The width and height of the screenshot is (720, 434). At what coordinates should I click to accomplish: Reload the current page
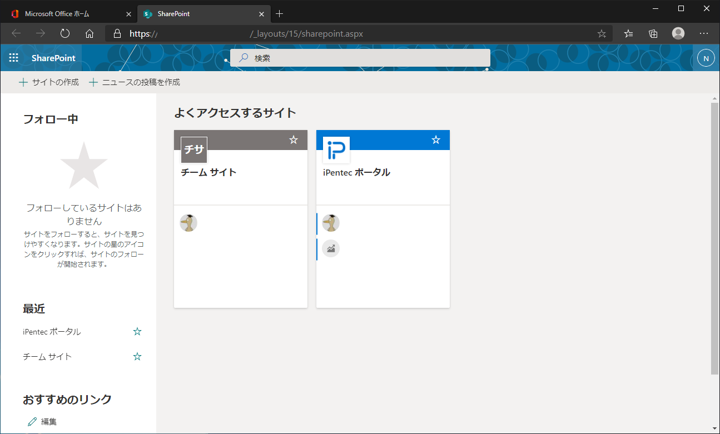(x=65, y=34)
